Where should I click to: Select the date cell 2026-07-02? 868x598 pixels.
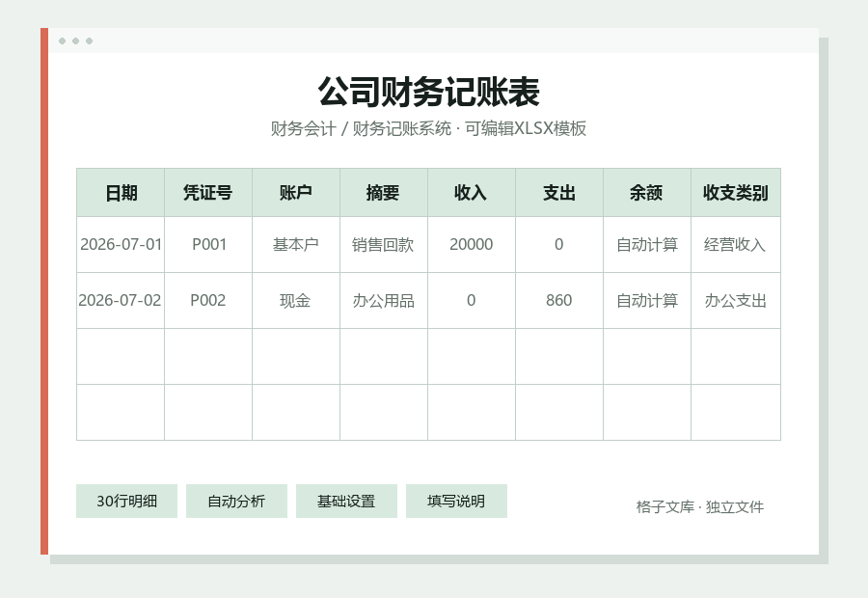[x=121, y=301]
